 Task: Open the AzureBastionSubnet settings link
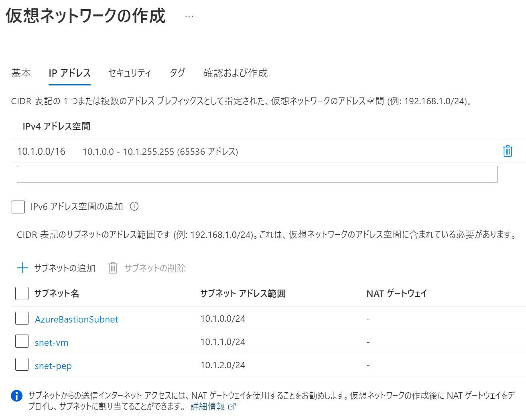(x=76, y=319)
